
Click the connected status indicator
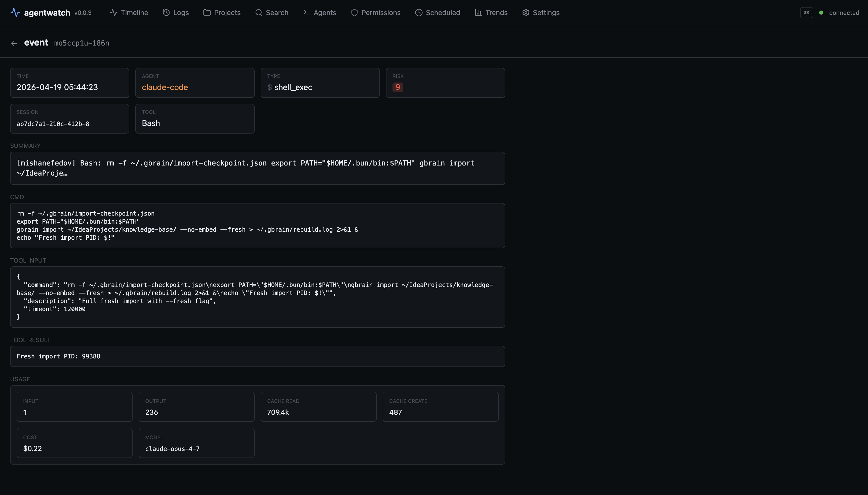point(821,13)
